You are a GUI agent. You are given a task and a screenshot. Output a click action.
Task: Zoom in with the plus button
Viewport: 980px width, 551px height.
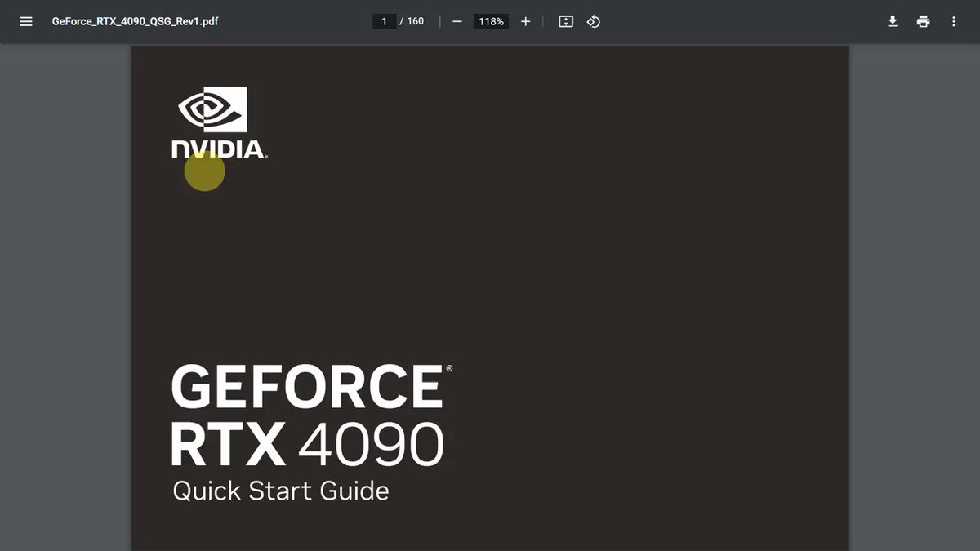pos(525,21)
